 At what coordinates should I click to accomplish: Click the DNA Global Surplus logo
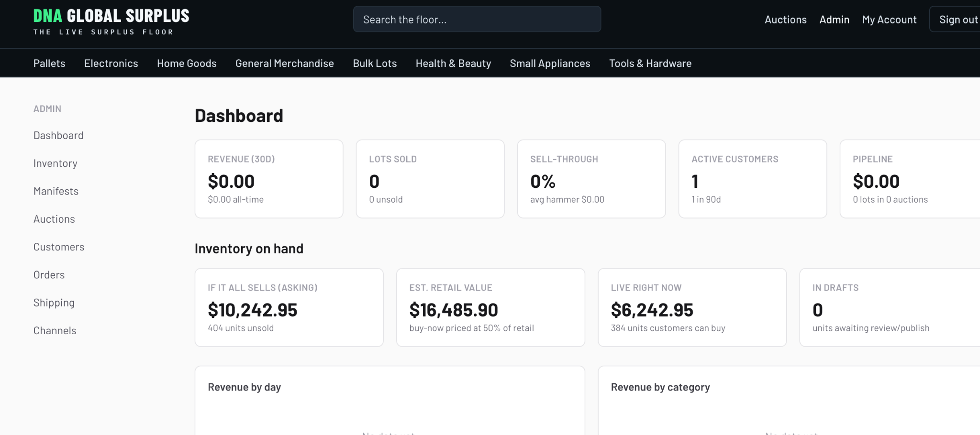coord(111,22)
